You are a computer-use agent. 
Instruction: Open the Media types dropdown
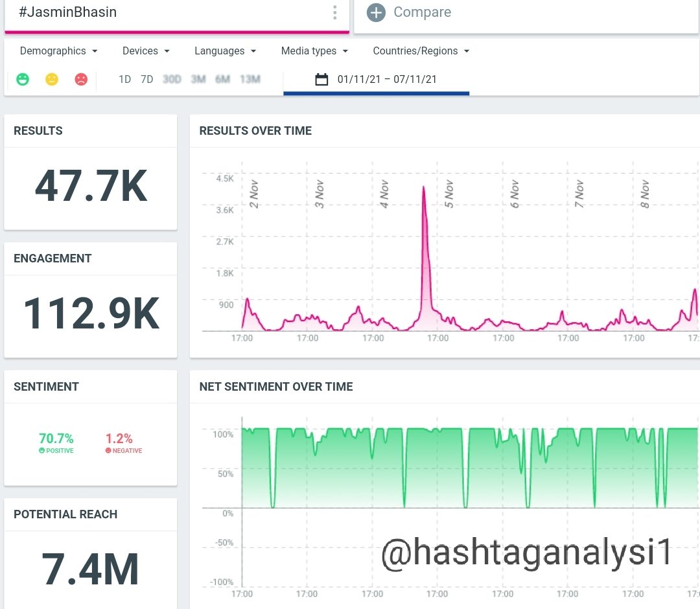coord(314,51)
